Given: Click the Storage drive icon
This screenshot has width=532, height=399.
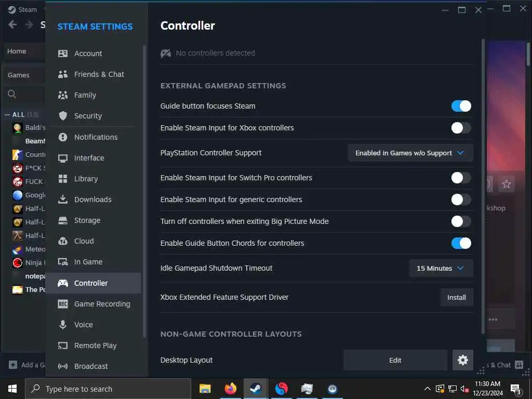Looking at the screenshot, I should tap(63, 220).
